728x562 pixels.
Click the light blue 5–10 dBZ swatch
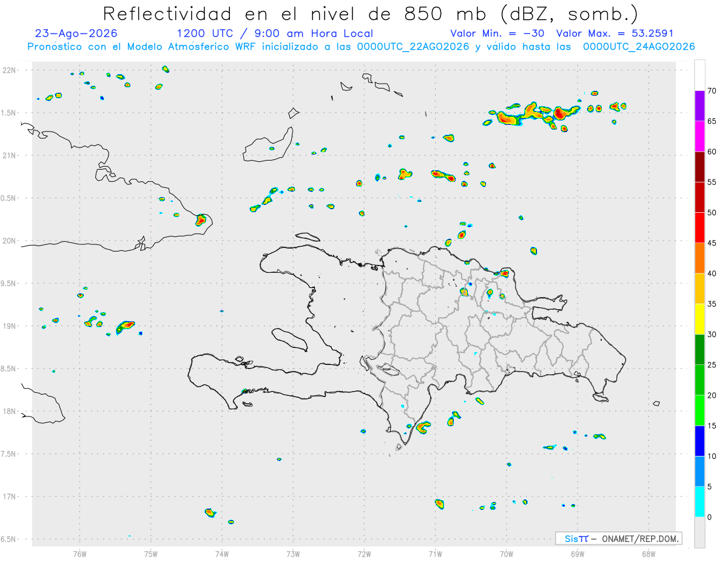coord(699,472)
